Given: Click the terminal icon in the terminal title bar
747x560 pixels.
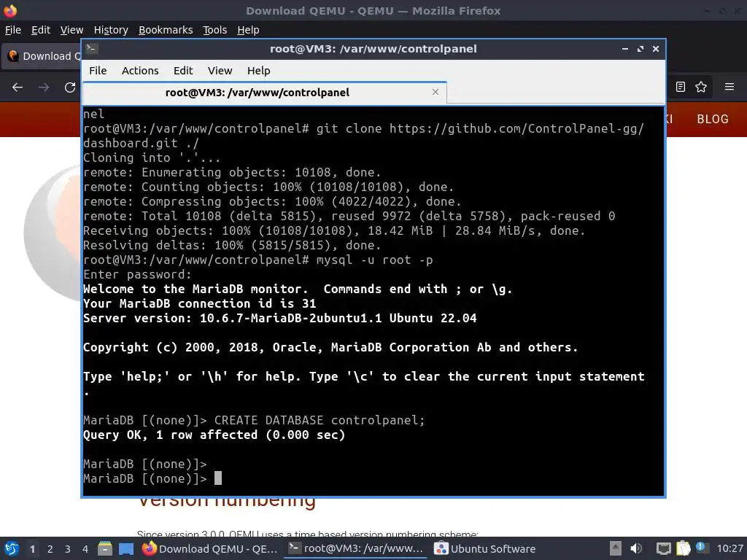Looking at the screenshot, I should [92, 49].
